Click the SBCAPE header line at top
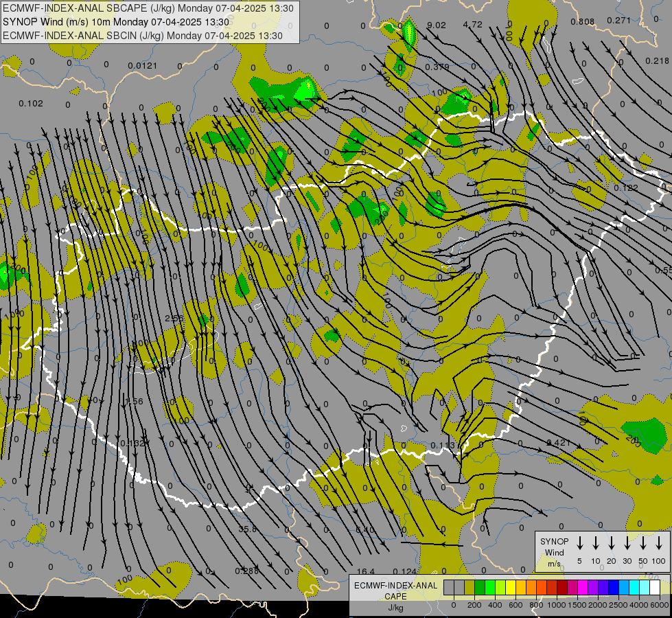This screenshot has height=618, width=672. pyautogui.click(x=148, y=8)
